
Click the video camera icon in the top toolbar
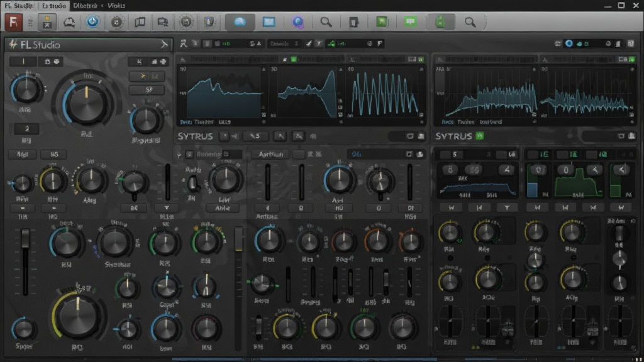(x=163, y=22)
